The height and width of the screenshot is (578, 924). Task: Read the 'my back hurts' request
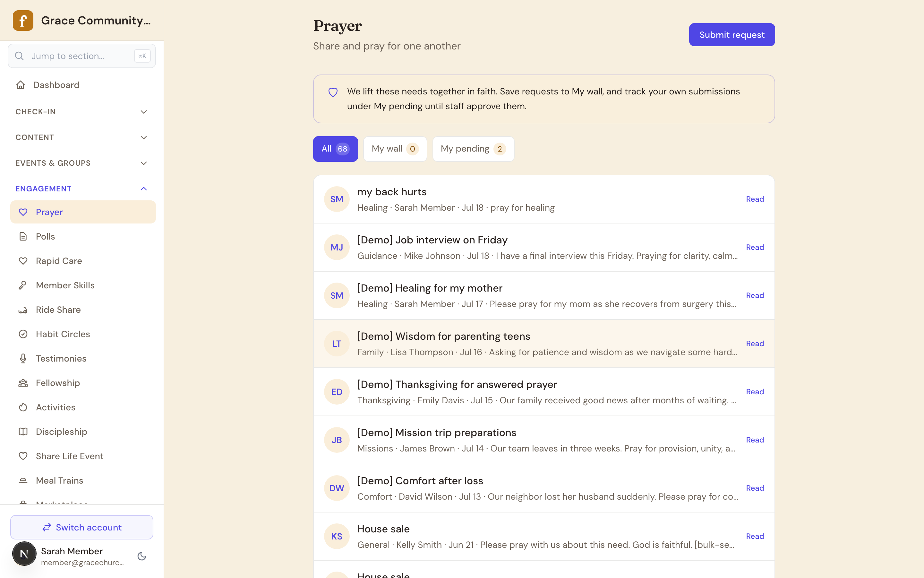tap(755, 199)
